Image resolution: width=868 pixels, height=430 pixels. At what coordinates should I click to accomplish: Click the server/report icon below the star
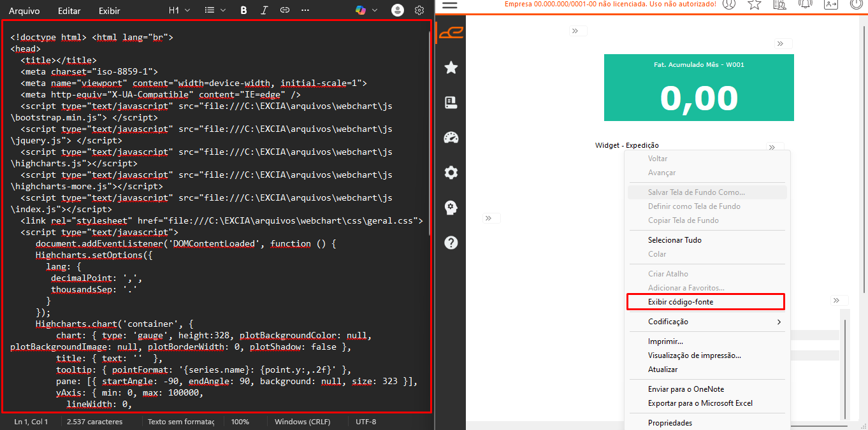click(x=451, y=103)
